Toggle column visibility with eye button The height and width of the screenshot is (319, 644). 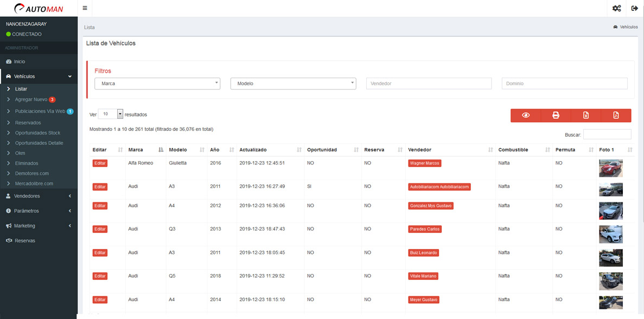coord(525,116)
